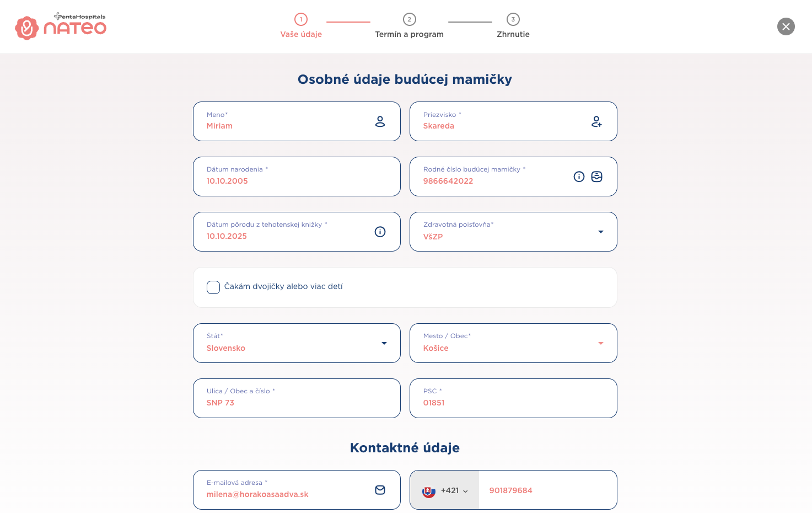The width and height of the screenshot is (812, 513).
Task: Go to step 2 Termín a program
Action: (409, 26)
